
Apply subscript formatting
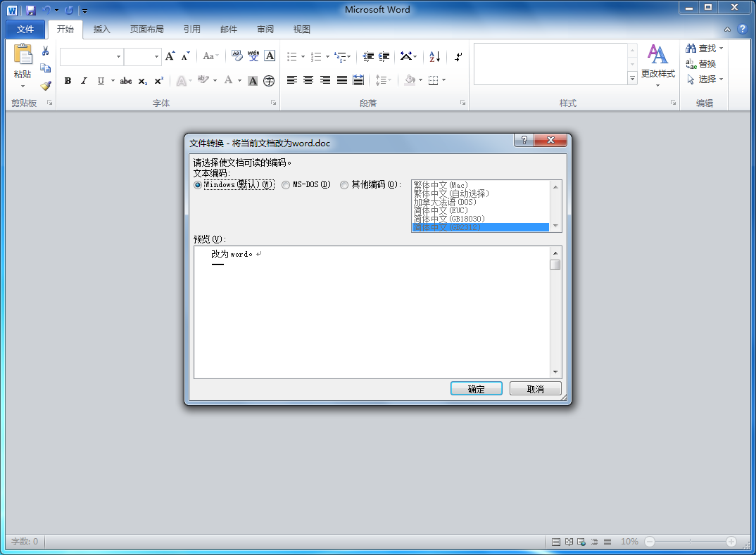coord(143,80)
